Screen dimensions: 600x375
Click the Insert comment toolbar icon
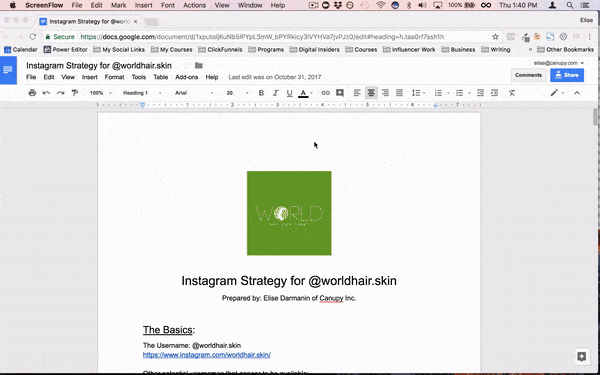click(339, 93)
